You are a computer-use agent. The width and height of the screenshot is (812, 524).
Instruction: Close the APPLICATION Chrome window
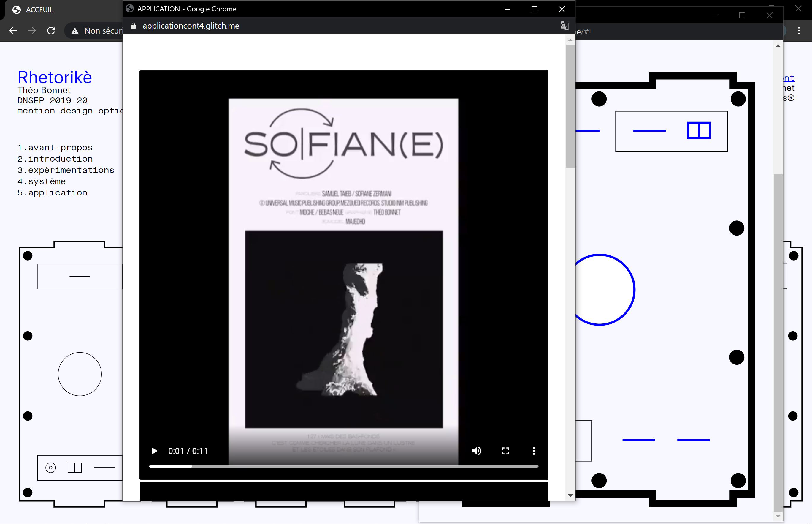tap(562, 9)
